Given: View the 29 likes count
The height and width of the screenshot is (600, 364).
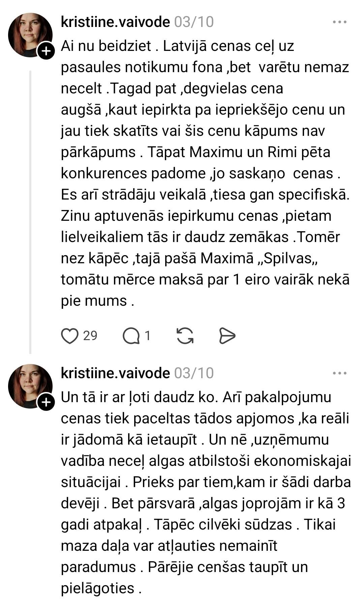Looking at the screenshot, I should click(x=90, y=336).
